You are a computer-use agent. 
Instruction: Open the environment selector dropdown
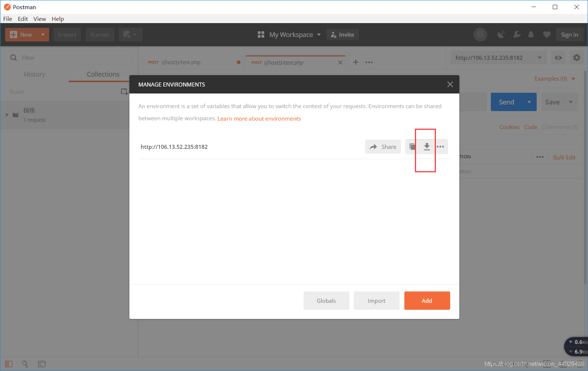499,58
